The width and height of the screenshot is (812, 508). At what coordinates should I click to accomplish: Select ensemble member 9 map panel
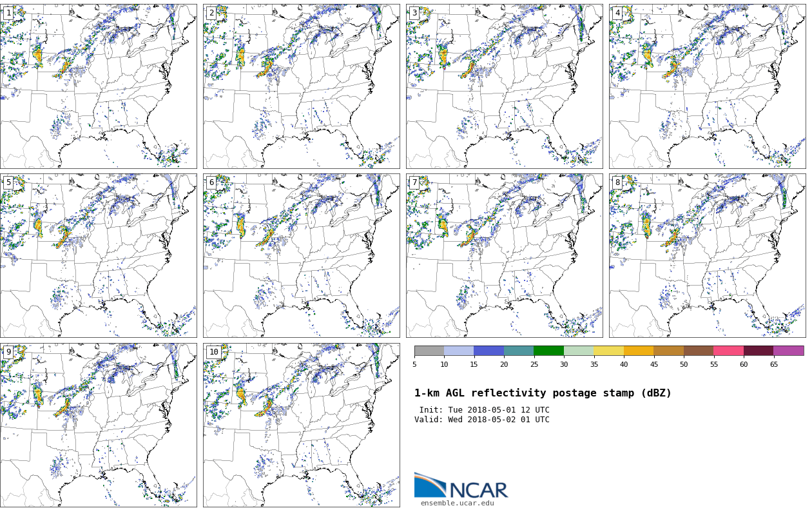pos(99,425)
